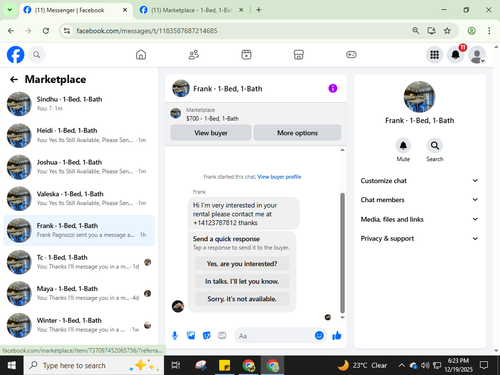
Task: Click install app icon in address bar
Action: click(431, 31)
